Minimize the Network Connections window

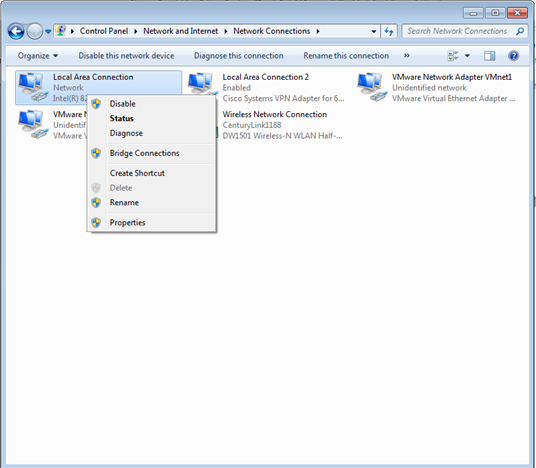pos(473,13)
